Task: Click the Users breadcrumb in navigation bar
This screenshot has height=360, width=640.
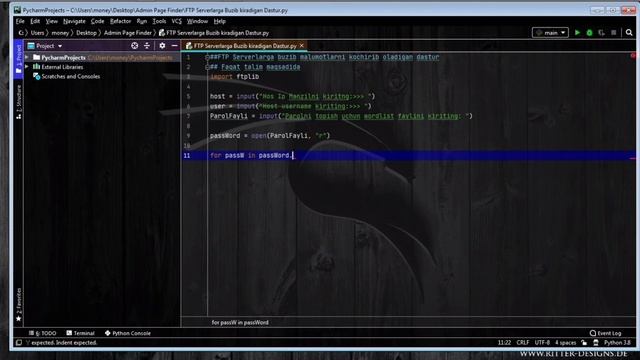Action: [x=37, y=33]
